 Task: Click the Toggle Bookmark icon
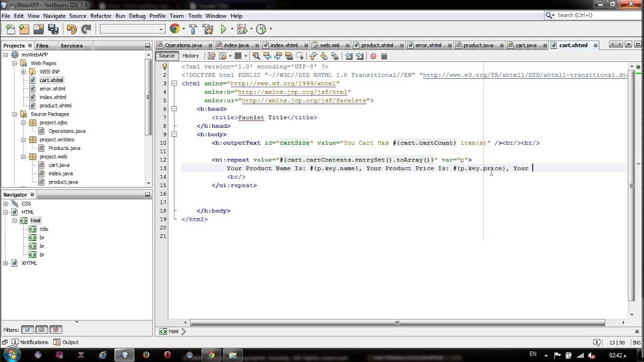[335, 56]
